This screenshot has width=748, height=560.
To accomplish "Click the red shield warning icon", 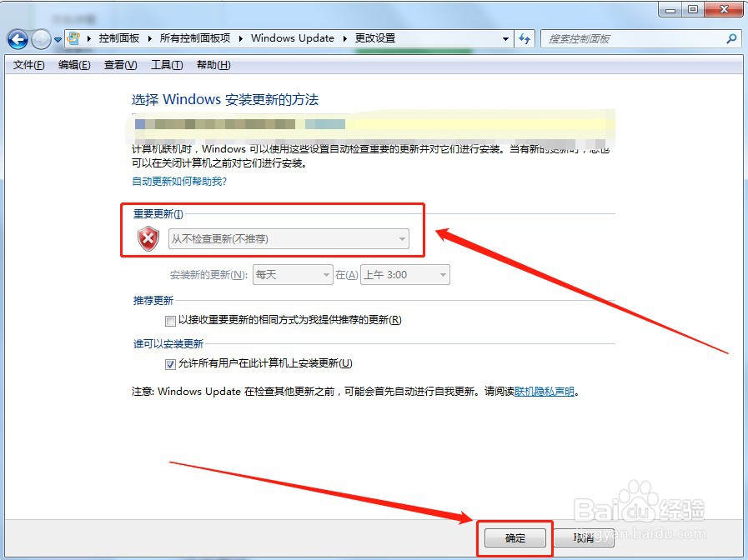I will tap(148, 238).
